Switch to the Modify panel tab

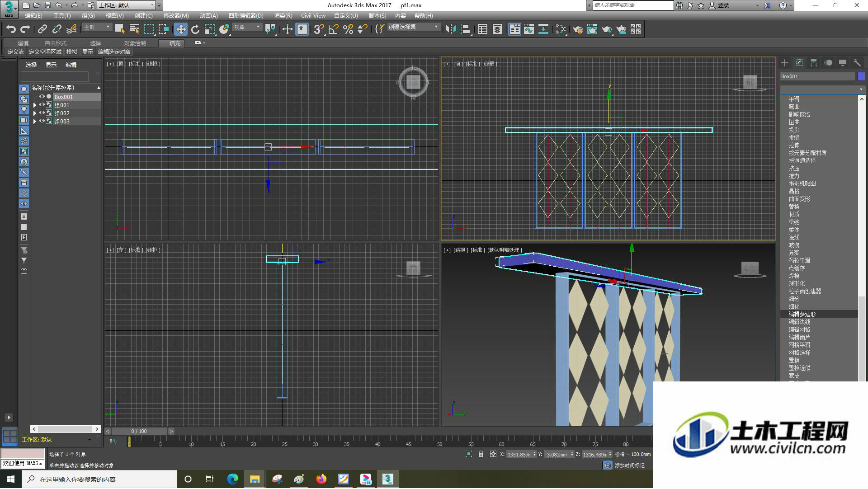pyautogui.click(x=799, y=63)
